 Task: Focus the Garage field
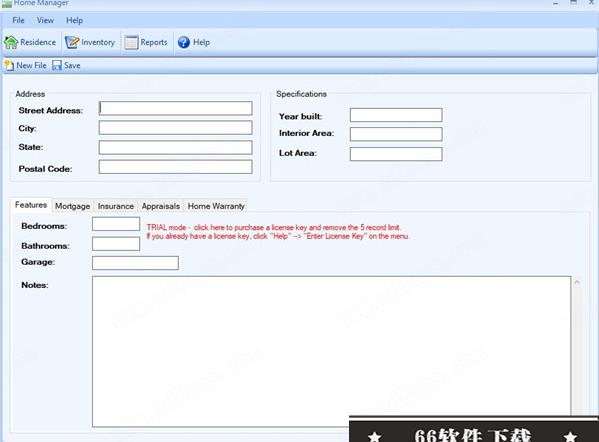click(135, 263)
